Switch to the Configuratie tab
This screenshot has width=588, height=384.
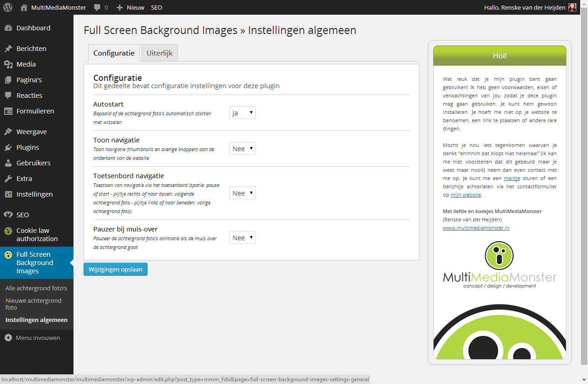(114, 53)
